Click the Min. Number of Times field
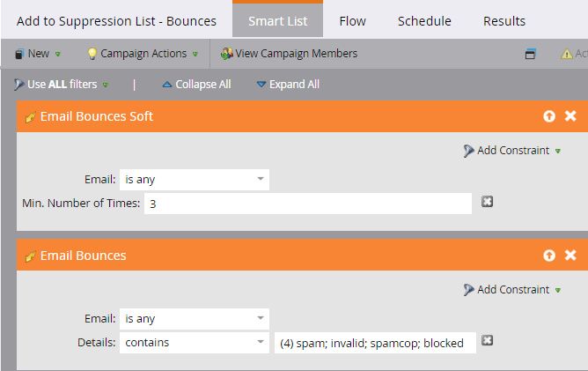 pyautogui.click(x=308, y=204)
